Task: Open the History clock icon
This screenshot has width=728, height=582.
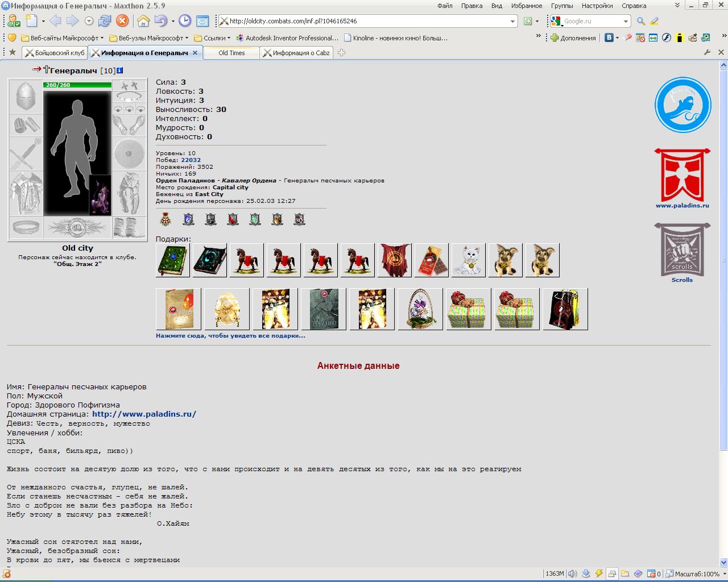Action: point(185,21)
